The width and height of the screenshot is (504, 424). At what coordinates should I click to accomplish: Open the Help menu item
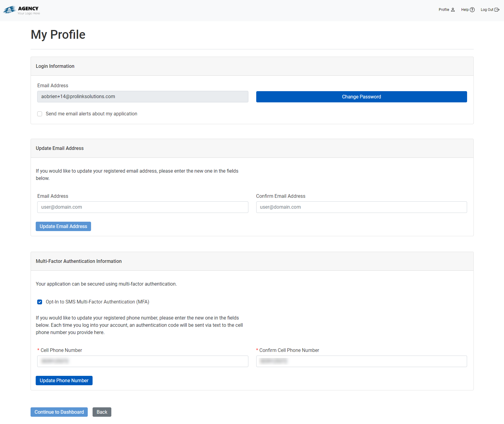pyautogui.click(x=465, y=9)
